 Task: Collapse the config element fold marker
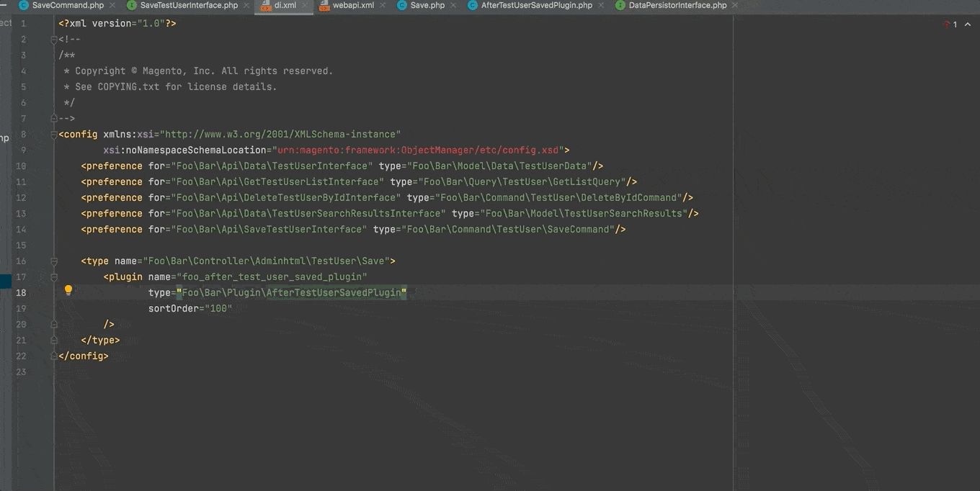point(54,135)
